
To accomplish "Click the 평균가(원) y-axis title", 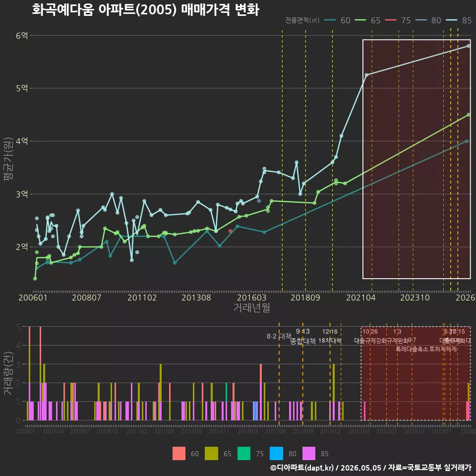I will 8,159.
